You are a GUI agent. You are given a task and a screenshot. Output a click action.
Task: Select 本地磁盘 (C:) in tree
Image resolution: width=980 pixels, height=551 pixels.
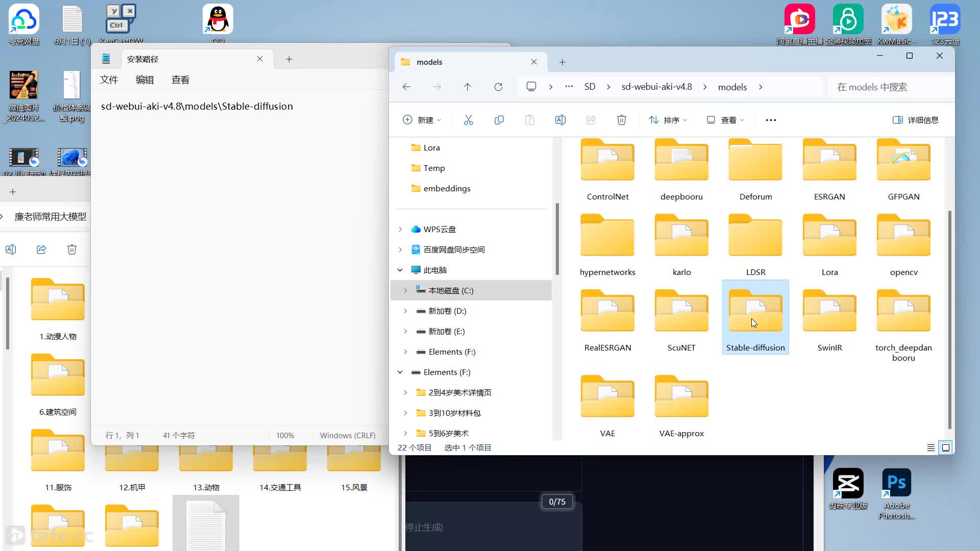coord(471,290)
